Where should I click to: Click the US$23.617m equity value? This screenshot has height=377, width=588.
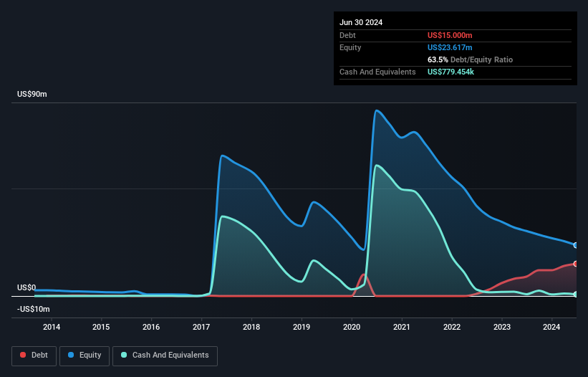click(x=450, y=47)
